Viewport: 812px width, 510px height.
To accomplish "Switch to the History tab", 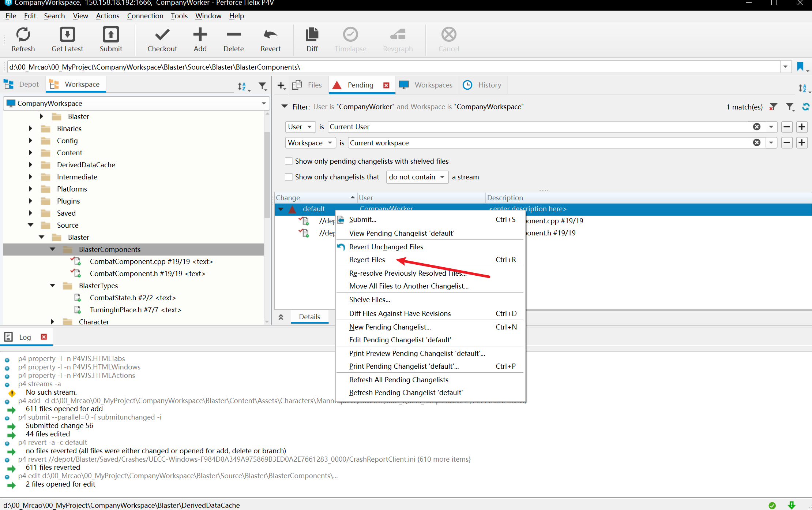I will click(482, 85).
